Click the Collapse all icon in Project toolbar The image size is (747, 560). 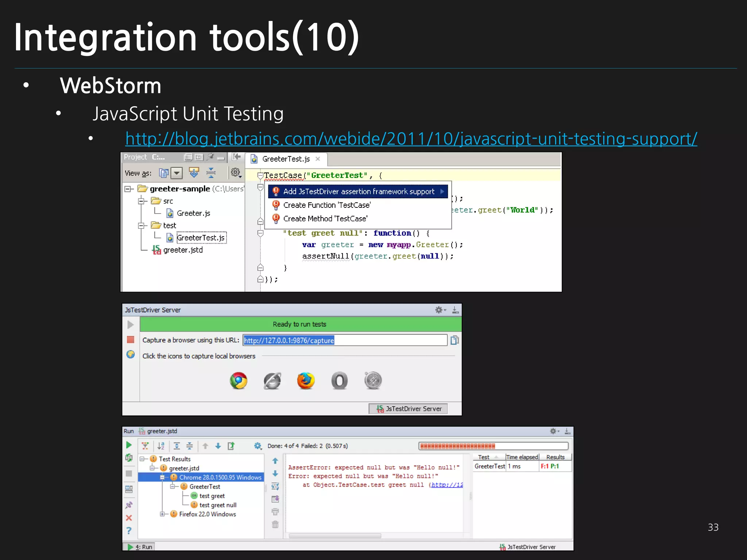[211, 172]
